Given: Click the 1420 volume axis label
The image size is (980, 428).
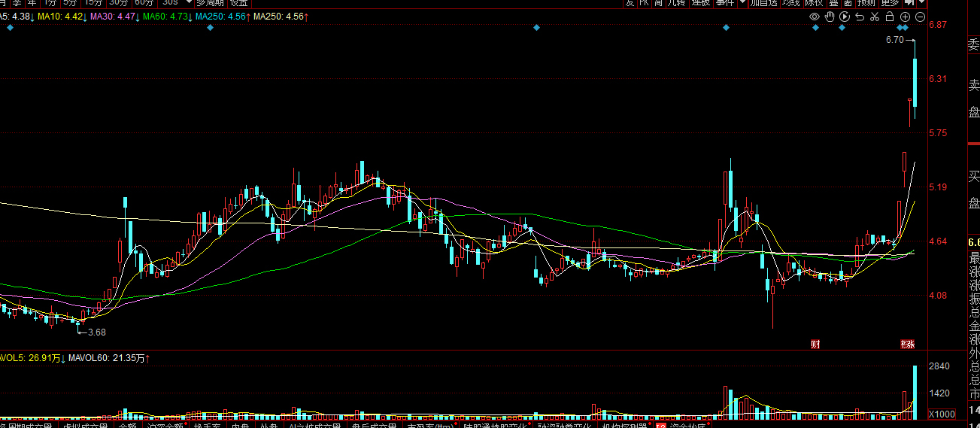Looking at the screenshot, I should [939, 393].
